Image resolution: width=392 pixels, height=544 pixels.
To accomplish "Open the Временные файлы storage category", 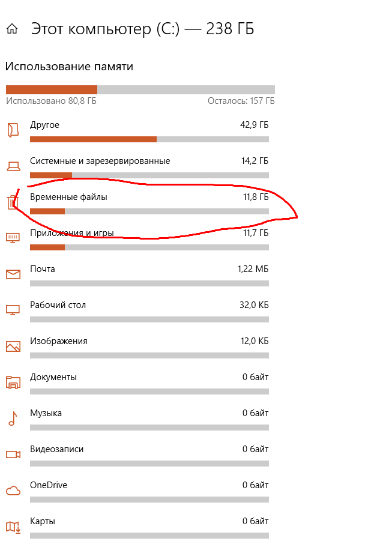I will (68, 197).
